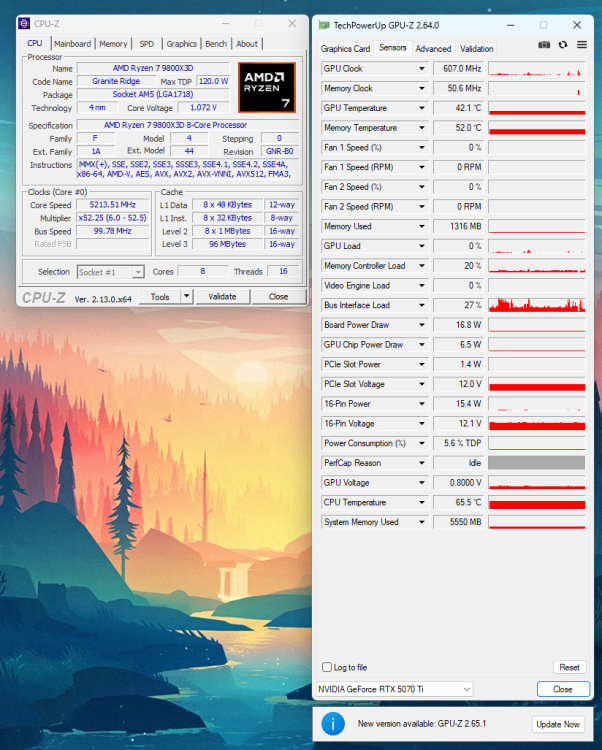Screen dimensions: 602x750
Task: Click the CPU Temperature 65.5 °C value
Action: click(x=459, y=502)
